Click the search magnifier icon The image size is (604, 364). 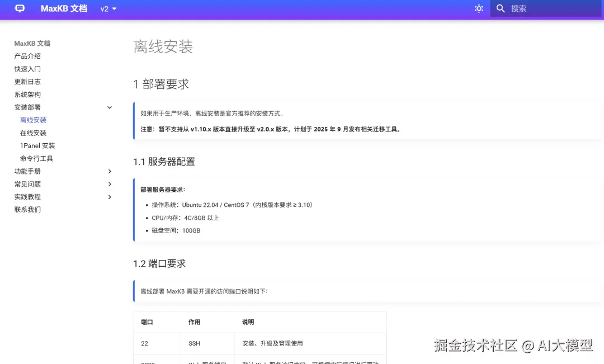[x=501, y=8]
